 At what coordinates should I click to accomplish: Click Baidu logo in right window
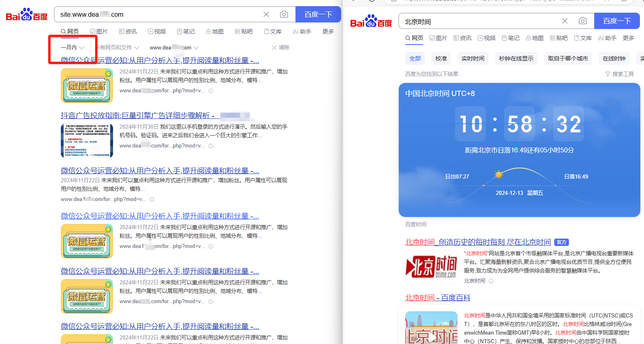pyautogui.click(x=371, y=21)
